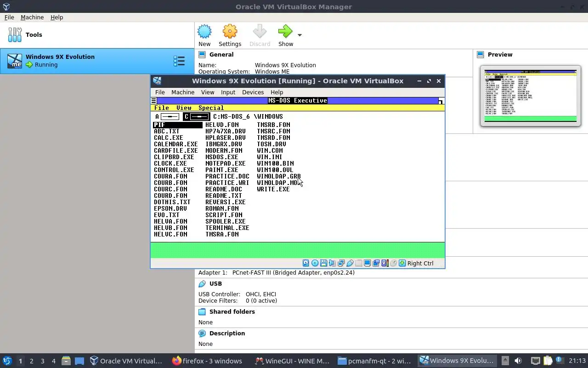The height and width of the screenshot is (368, 588).
Task: Click network icon in system tray
Action: tap(535, 361)
